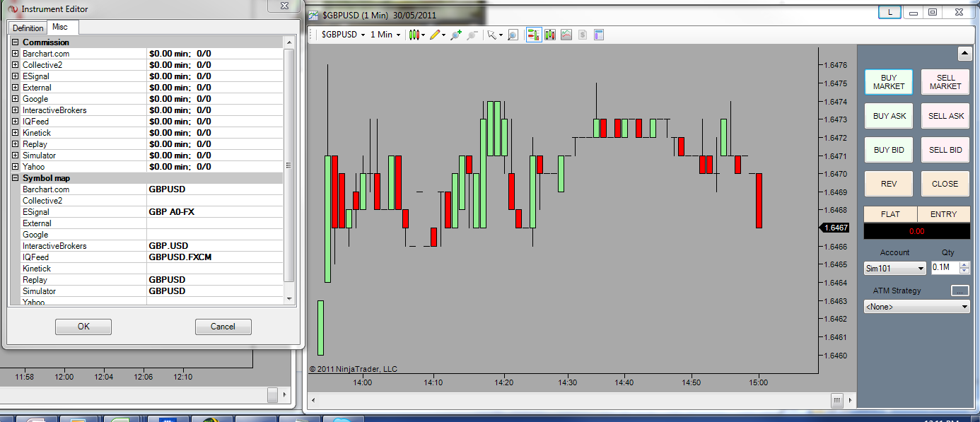The width and height of the screenshot is (980, 422).
Task: Click the FLAT position label
Action: pyautogui.click(x=890, y=214)
